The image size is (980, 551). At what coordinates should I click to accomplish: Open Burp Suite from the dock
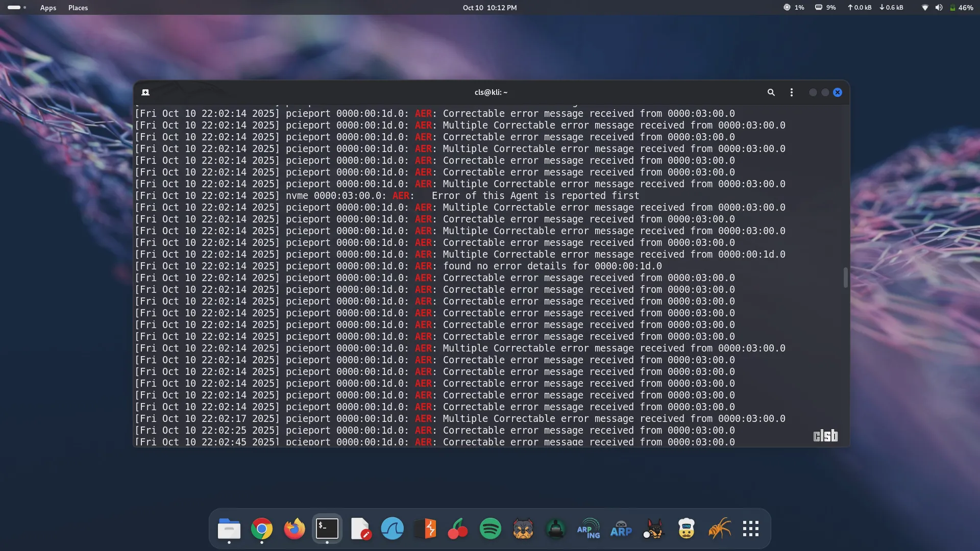pos(425,529)
